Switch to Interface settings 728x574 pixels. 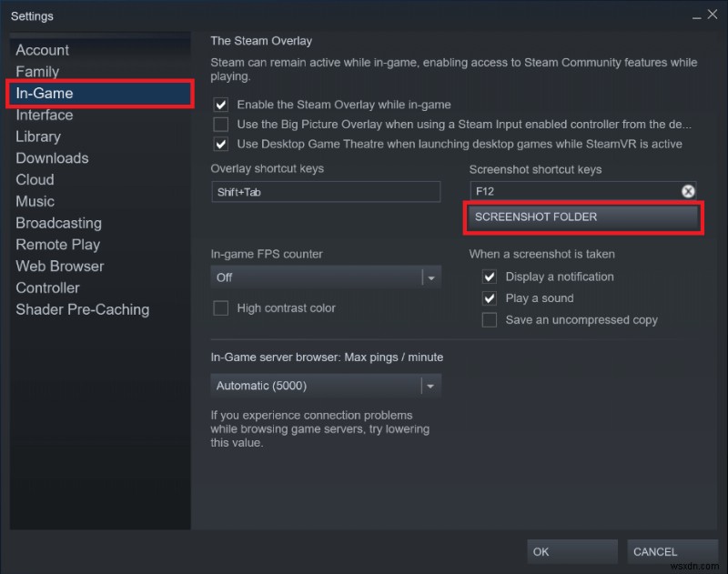45,115
